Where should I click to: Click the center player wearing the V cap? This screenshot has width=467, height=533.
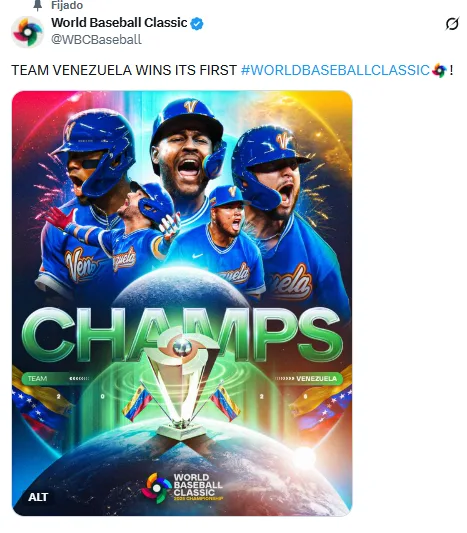(186, 150)
